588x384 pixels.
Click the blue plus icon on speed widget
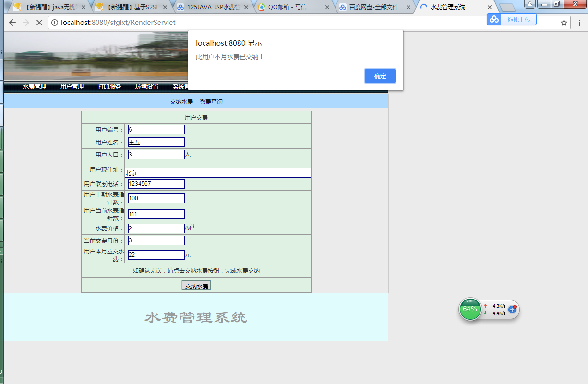coord(512,309)
